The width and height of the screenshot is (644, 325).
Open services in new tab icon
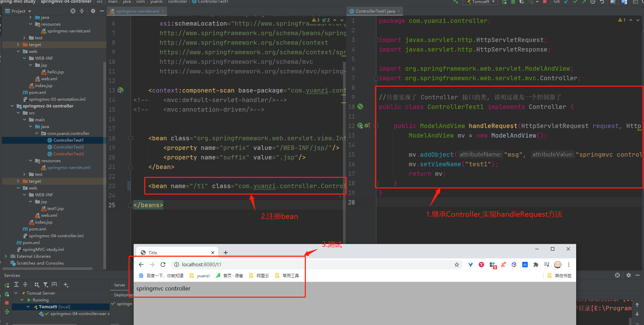[x=54, y=285]
